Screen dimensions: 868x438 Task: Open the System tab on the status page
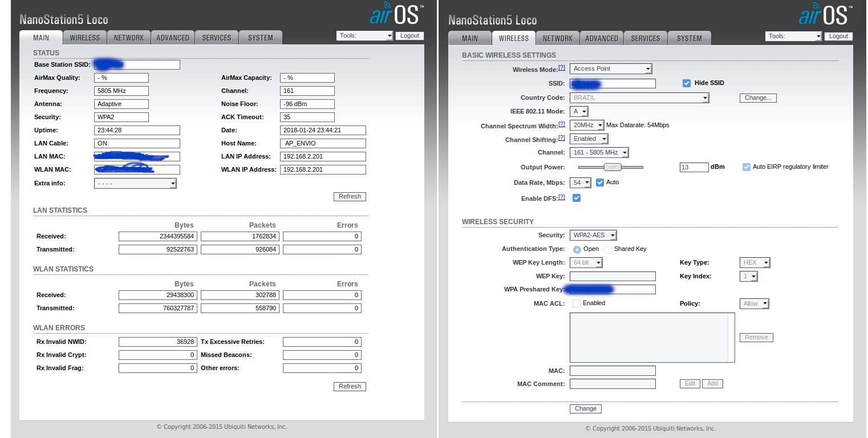pyautogui.click(x=261, y=38)
